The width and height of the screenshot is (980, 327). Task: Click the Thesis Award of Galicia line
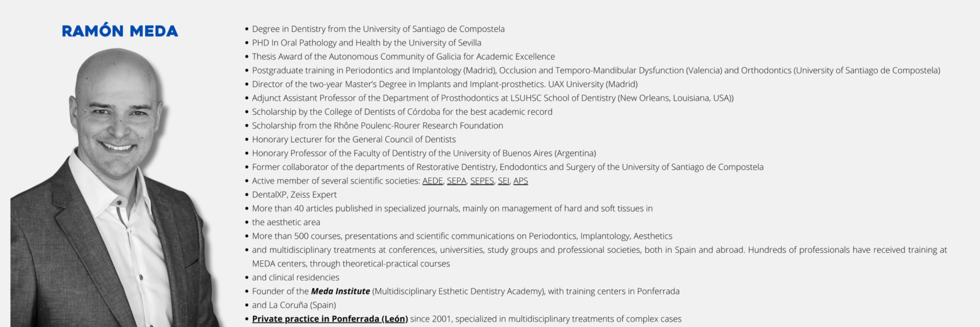click(403, 57)
